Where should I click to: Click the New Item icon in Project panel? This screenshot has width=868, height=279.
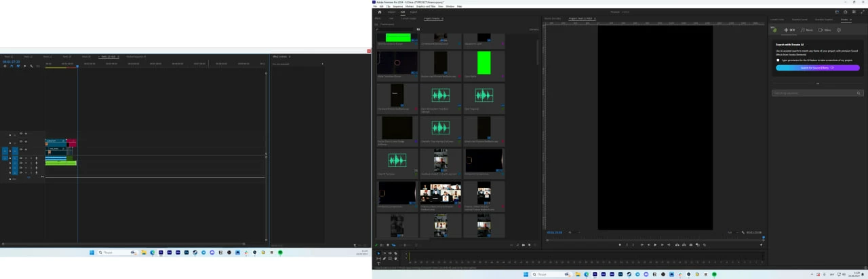click(x=529, y=245)
